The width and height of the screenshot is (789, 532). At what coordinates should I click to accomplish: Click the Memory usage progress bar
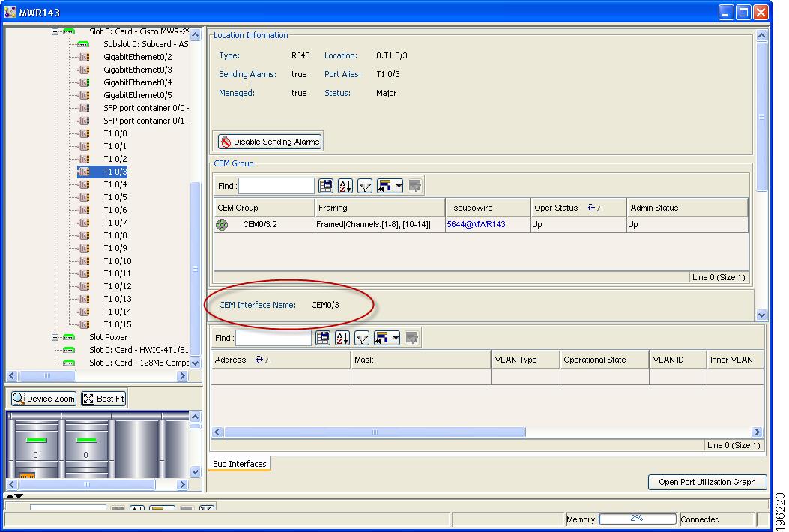coord(637,519)
